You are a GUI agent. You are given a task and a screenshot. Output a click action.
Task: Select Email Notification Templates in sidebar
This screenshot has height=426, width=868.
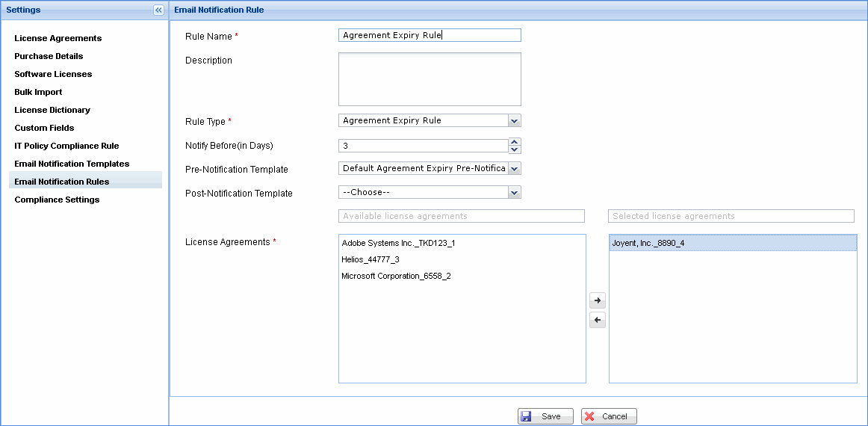(x=72, y=164)
